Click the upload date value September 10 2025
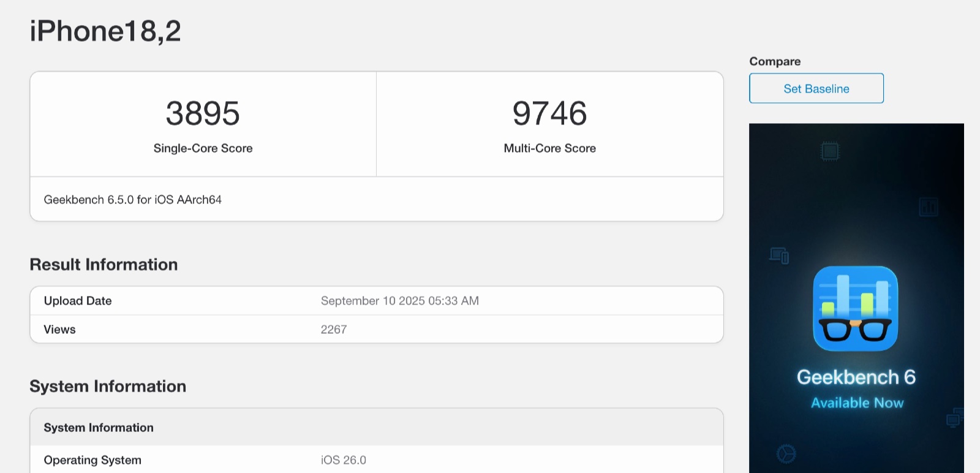Viewport: 980px width, 473px height. click(x=399, y=301)
